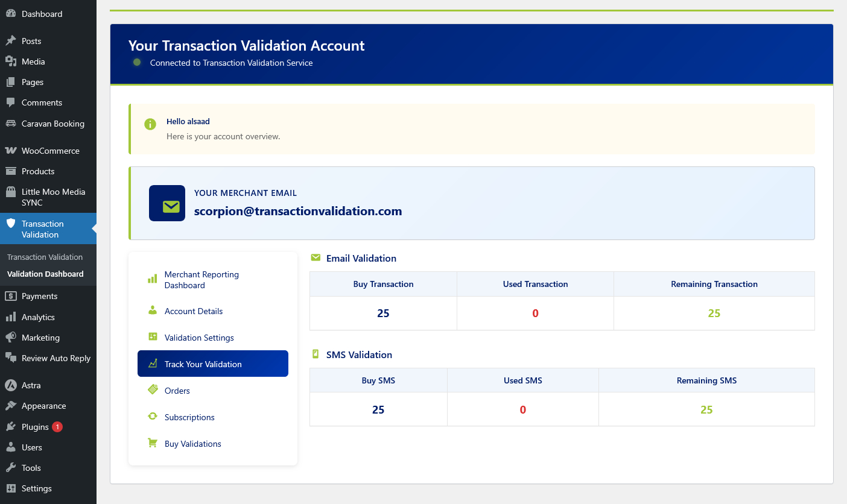The image size is (847, 504).
Task: Click the Plugins plug icon
Action: pos(10,427)
